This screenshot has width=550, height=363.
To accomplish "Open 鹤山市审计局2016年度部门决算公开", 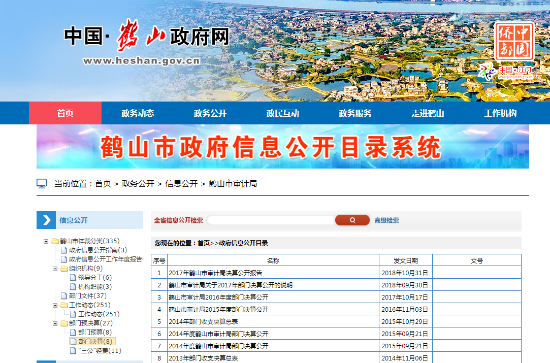I will click(x=218, y=297).
